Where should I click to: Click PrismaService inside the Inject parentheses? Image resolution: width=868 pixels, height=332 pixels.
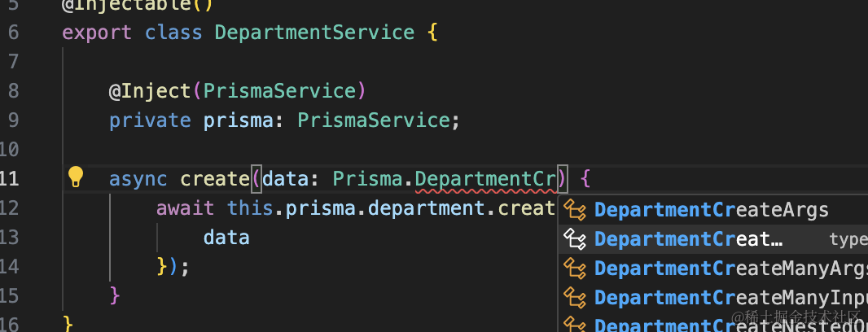279,90
